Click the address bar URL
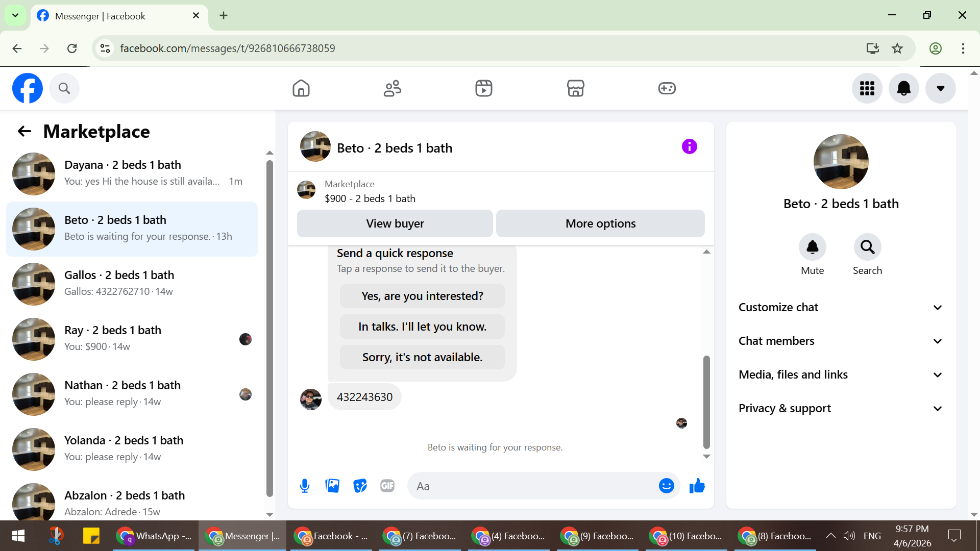The width and height of the screenshot is (980, 551). pyautogui.click(x=228, y=48)
